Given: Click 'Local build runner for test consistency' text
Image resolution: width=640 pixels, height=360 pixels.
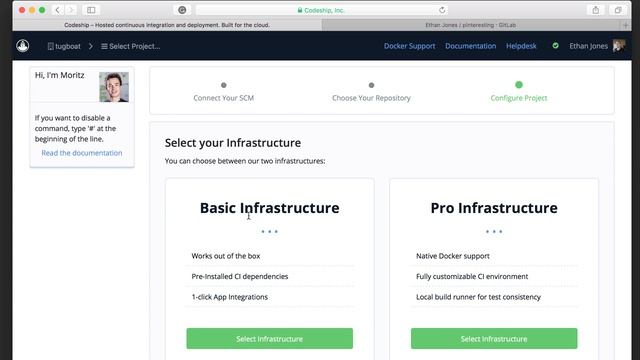Looking at the screenshot, I should [478, 297].
